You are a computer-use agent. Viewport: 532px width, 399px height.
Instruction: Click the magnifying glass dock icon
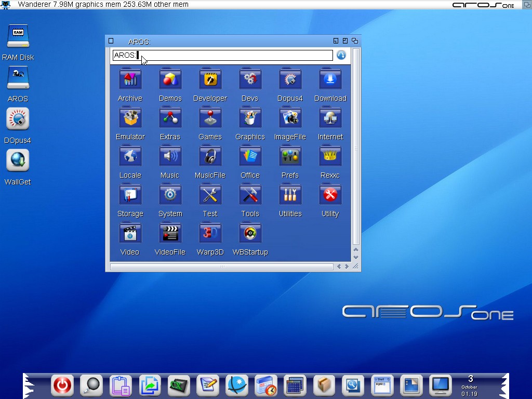91,385
